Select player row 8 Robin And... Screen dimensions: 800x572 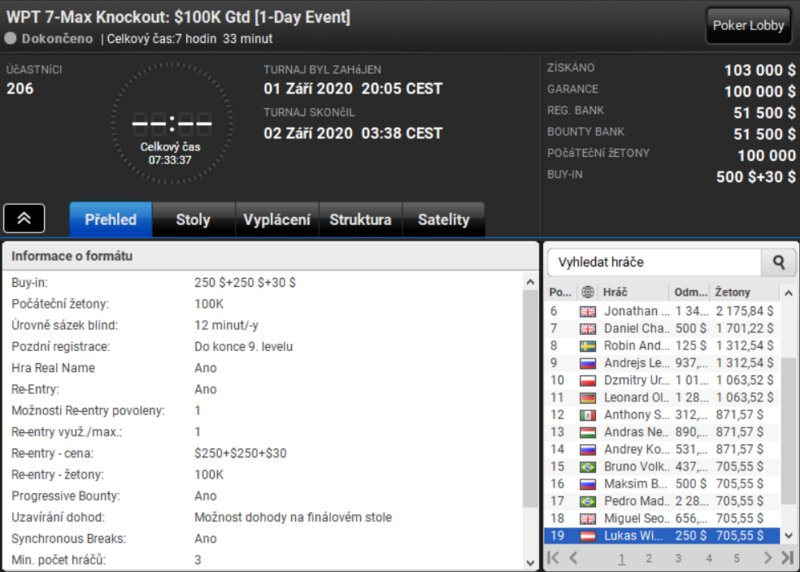point(662,346)
